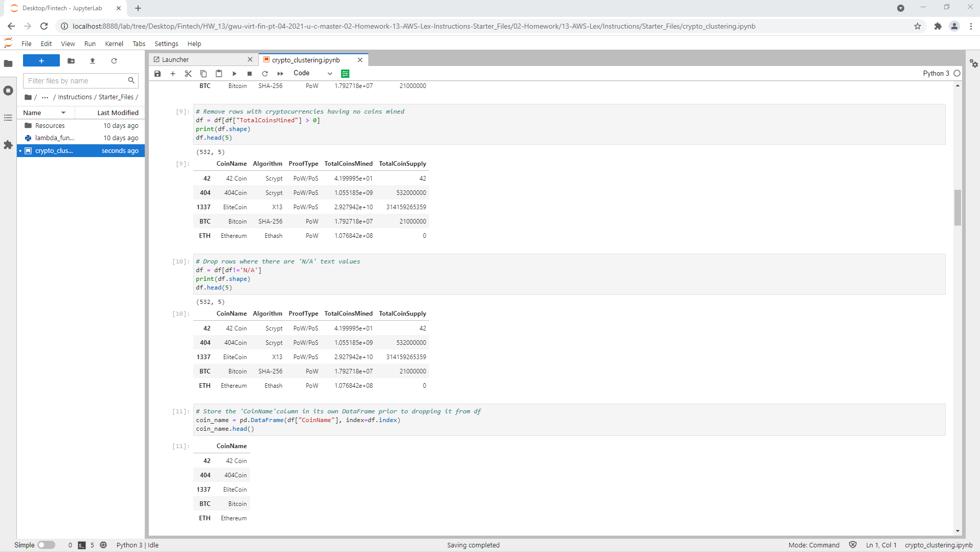Image resolution: width=980 pixels, height=552 pixels.
Task: Open the file browser sidebar tab
Action: pos(8,63)
